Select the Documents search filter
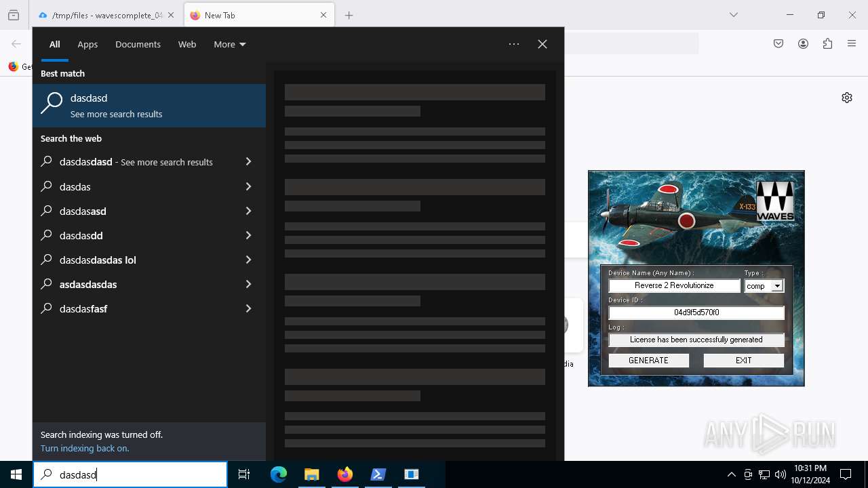 point(138,44)
